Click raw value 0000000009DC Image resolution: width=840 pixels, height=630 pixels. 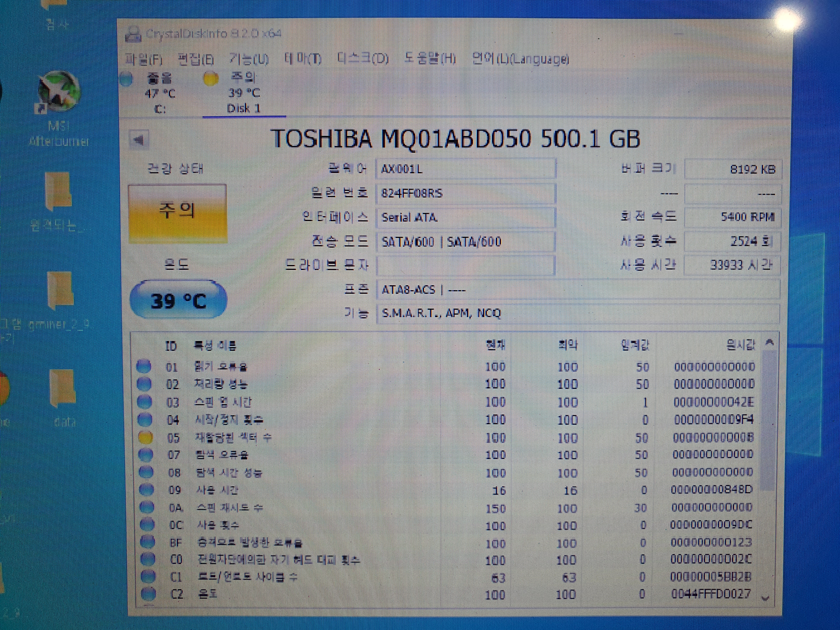(x=711, y=525)
